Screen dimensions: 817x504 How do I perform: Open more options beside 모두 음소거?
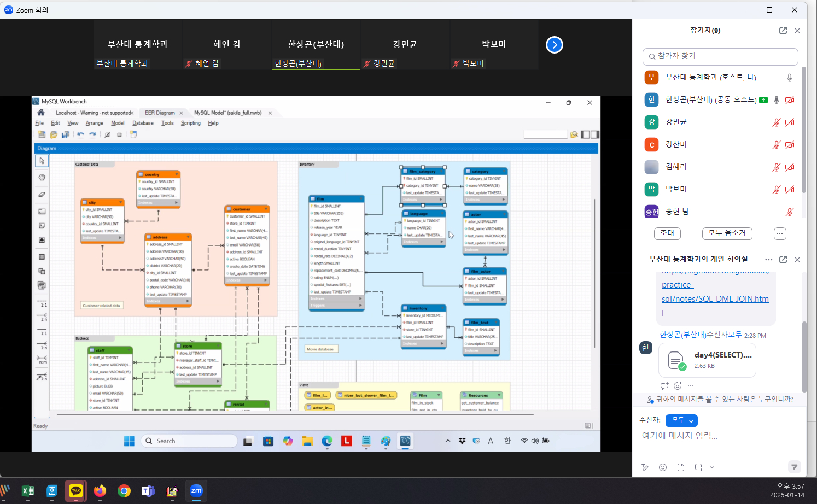pos(780,233)
